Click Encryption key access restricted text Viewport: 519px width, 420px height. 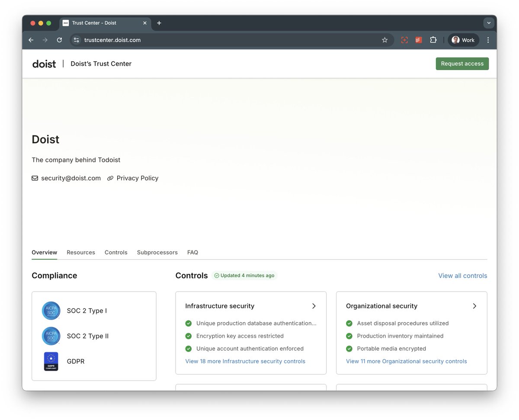pyautogui.click(x=240, y=336)
